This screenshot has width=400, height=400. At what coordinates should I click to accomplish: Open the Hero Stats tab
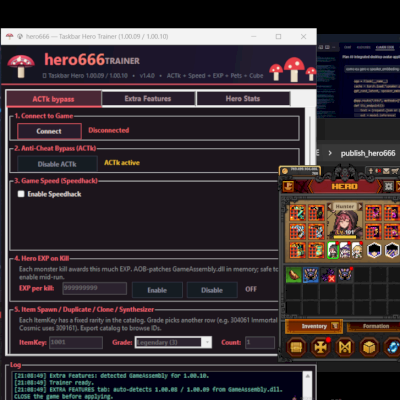click(243, 99)
